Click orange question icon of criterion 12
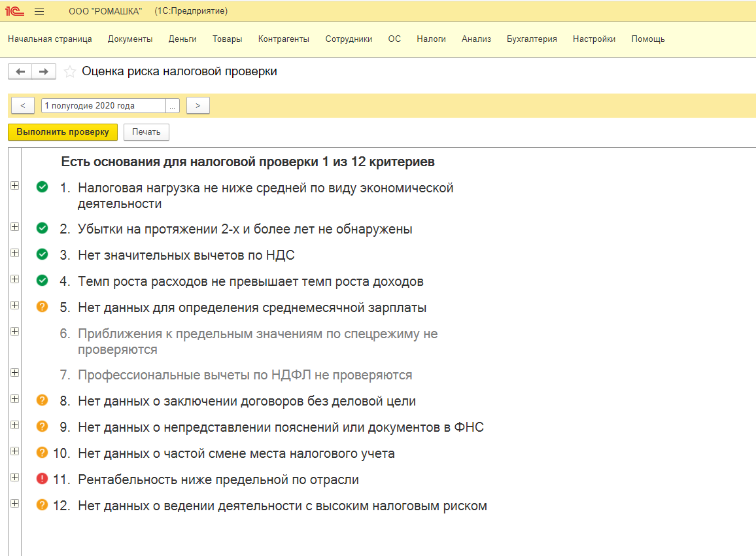Image resolution: width=756 pixels, height=556 pixels. tap(43, 504)
